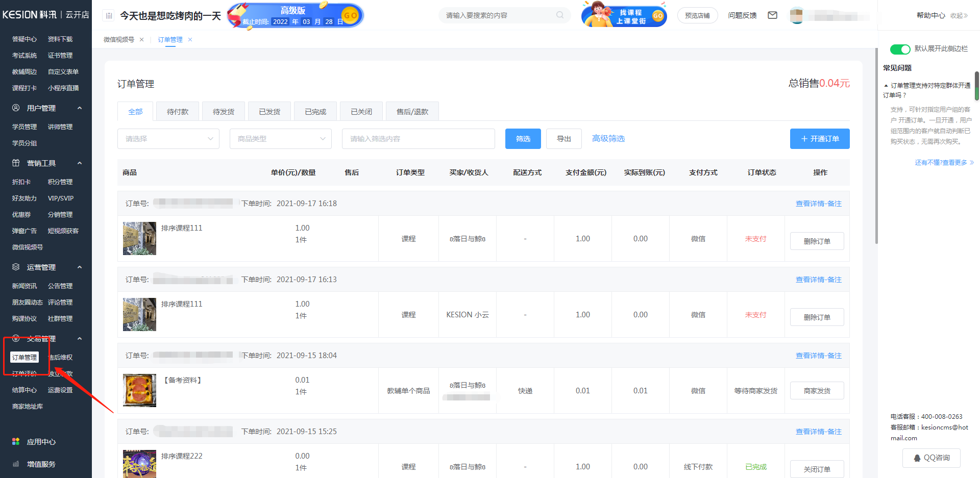
Task: Collapse the 订单管理支持对特定群体 FAQ item
Action: [886, 86]
